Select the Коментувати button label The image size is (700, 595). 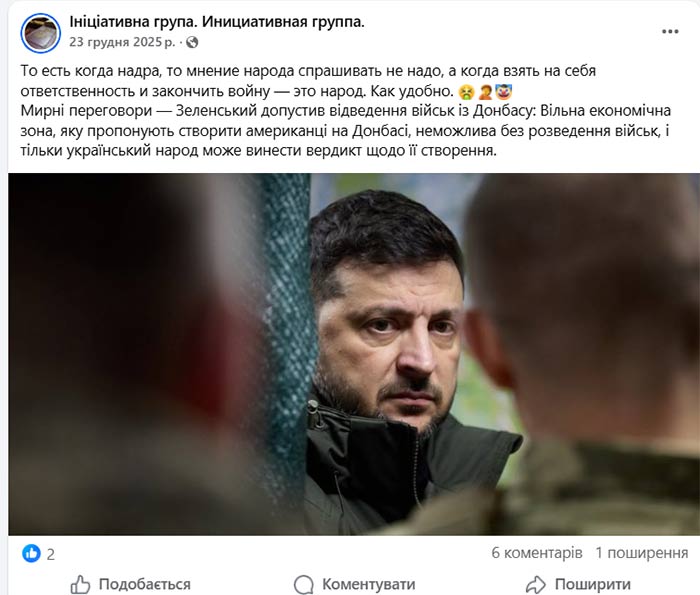coord(369,584)
